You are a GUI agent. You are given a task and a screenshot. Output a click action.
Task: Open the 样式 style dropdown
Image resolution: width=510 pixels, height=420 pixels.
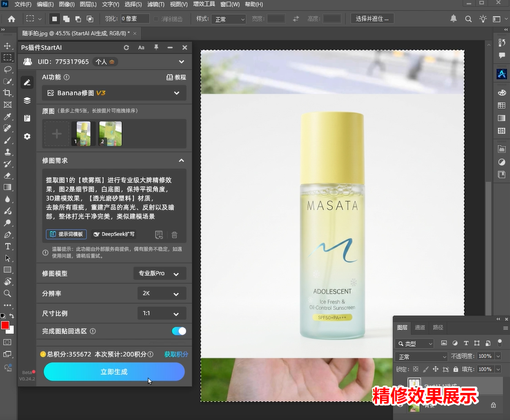[229, 19]
